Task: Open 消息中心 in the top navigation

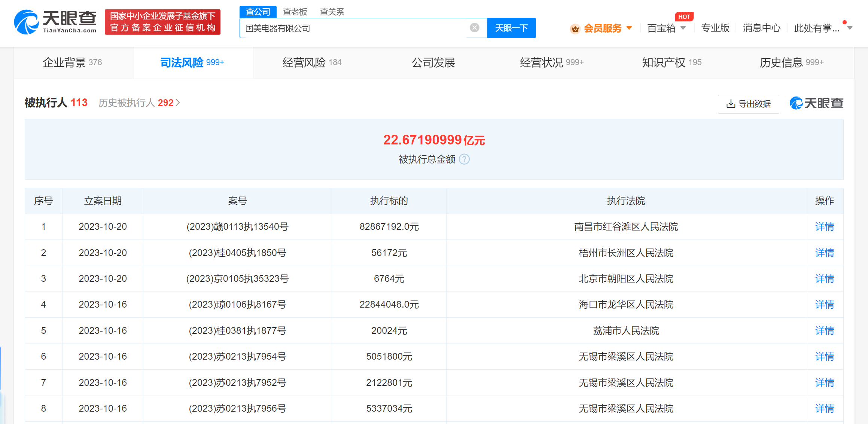Action: 762,28
